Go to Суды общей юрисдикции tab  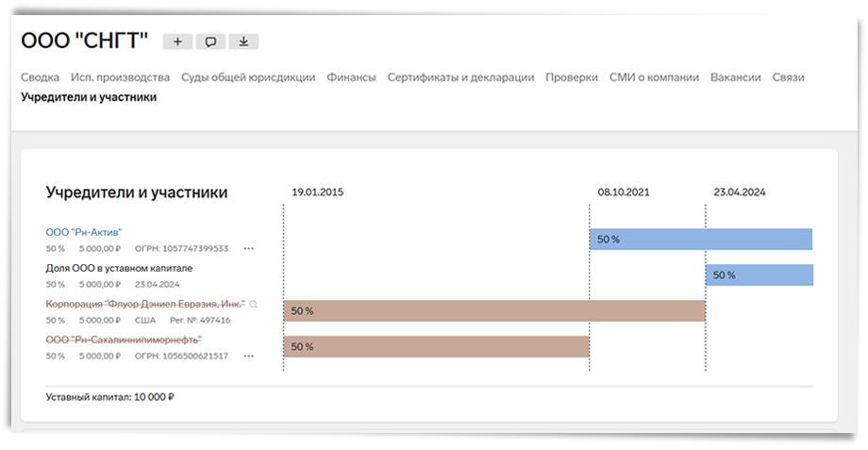point(248,77)
